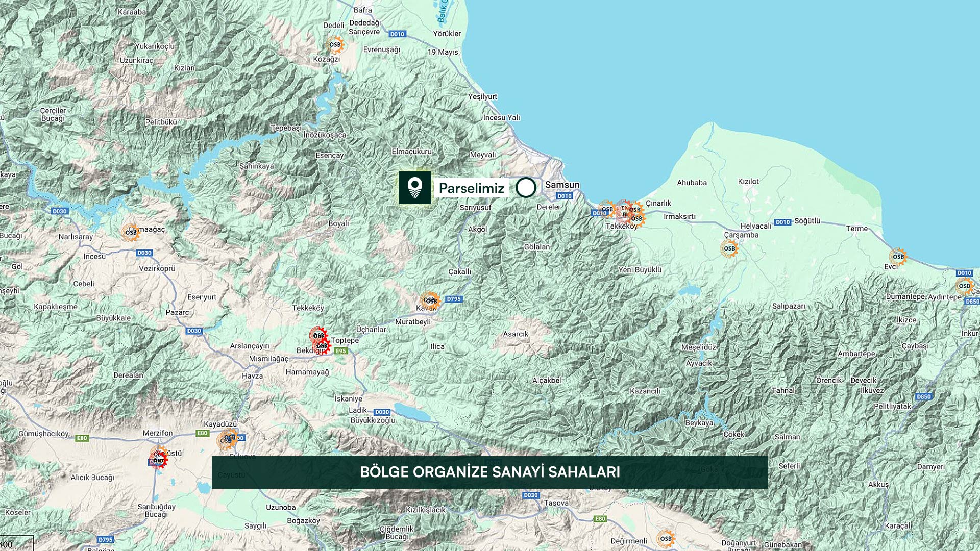Screen dimensions: 980x551
Task: Select the OSB marker west of Narlısaray
Action: coord(131,232)
